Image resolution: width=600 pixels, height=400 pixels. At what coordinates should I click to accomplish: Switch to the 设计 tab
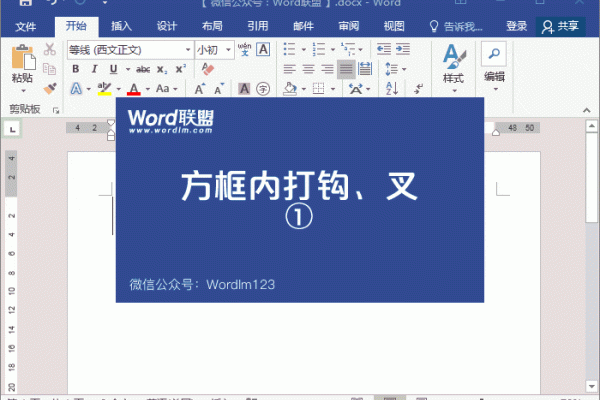coord(167,26)
